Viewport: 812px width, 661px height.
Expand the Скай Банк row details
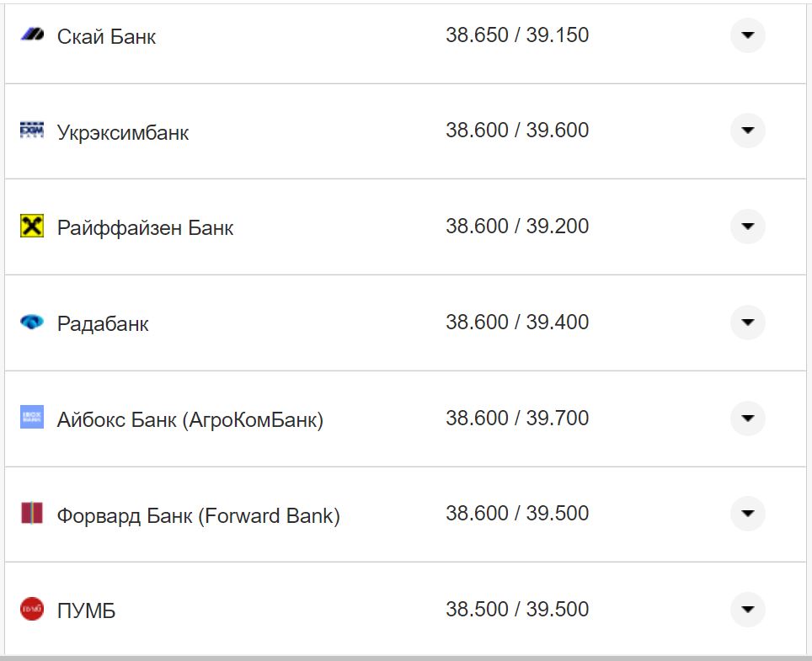tap(747, 35)
